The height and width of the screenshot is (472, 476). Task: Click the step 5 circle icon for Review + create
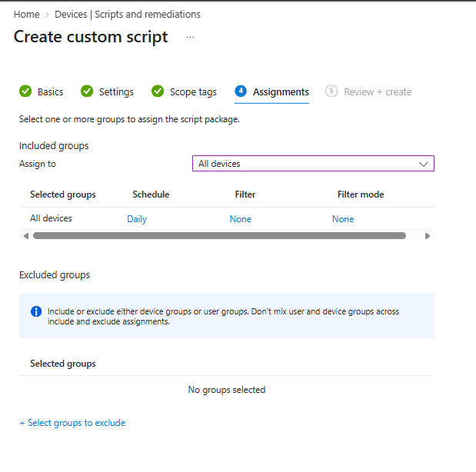(331, 91)
